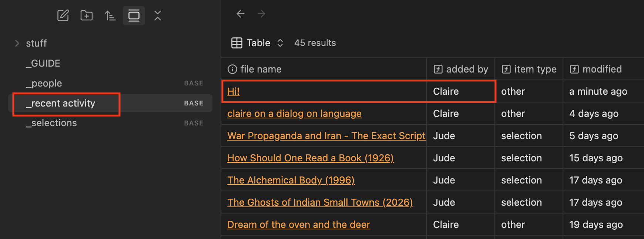Click the back navigation arrow

241,14
